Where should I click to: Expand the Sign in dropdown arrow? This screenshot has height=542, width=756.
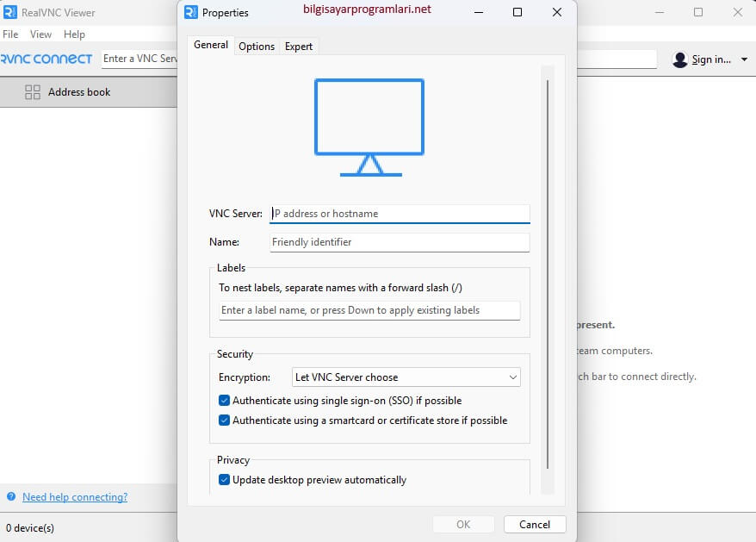click(745, 59)
